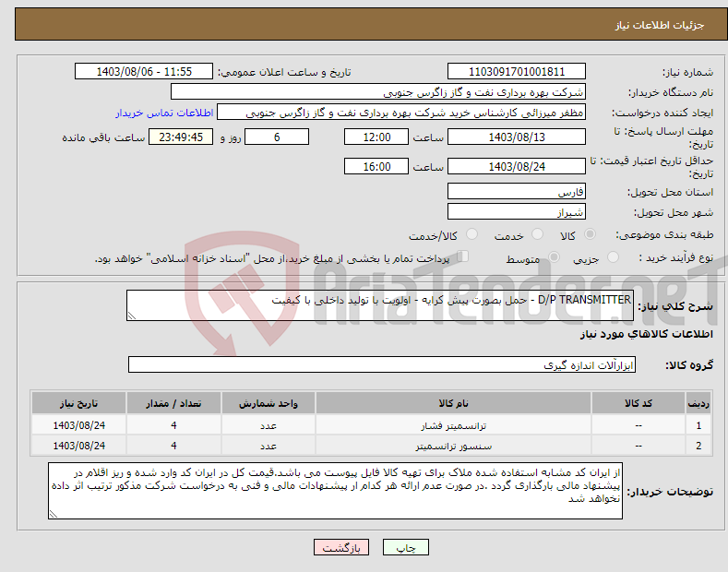Click the price validity date 1403/08/24 field
The height and width of the screenshot is (572, 728).
517,166
